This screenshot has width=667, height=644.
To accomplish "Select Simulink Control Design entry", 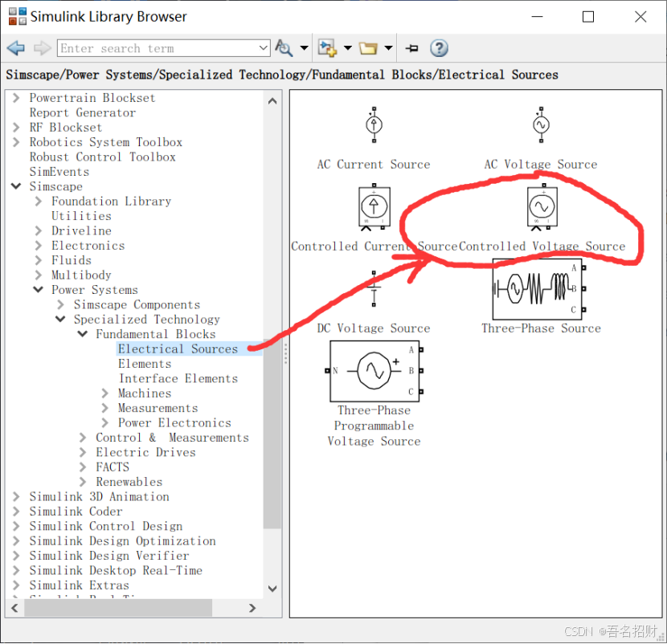I will pyautogui.click(x=105, y=526).
